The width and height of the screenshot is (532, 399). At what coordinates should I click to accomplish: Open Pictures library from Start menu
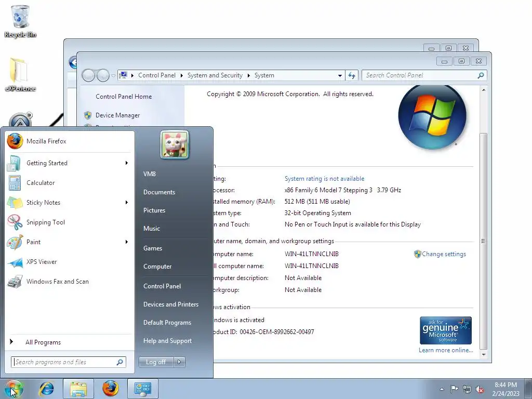pos(154,210)
